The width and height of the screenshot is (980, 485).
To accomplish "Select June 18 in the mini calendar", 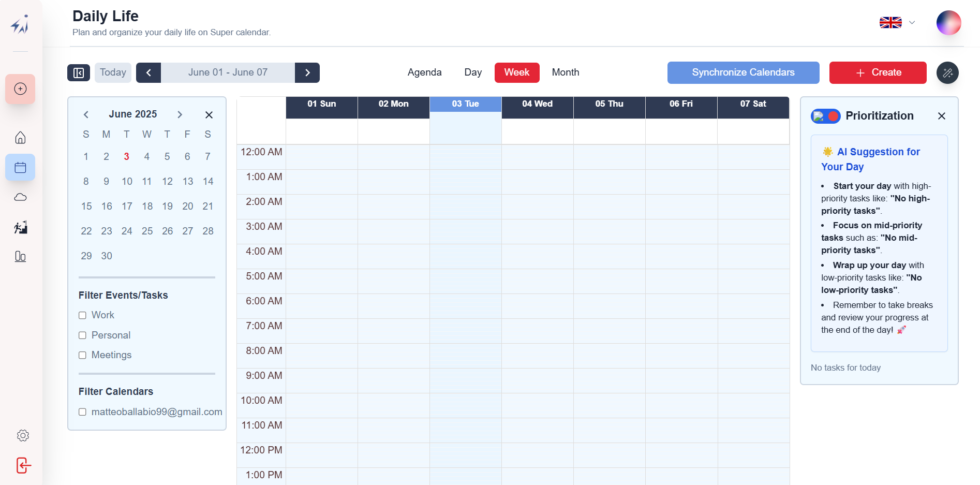I will (147, 206).
